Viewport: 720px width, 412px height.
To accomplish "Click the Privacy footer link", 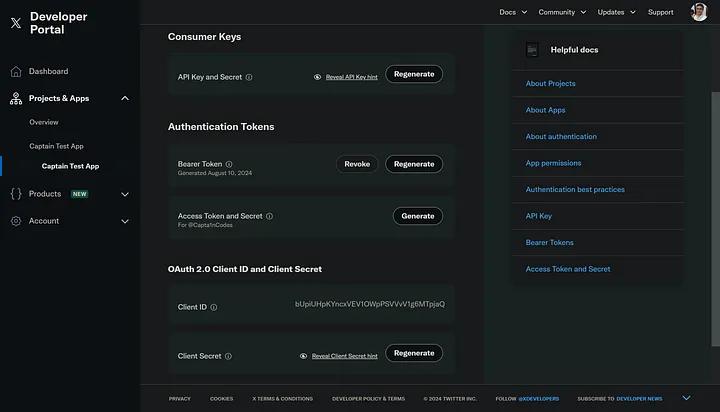I will point(180,399).
